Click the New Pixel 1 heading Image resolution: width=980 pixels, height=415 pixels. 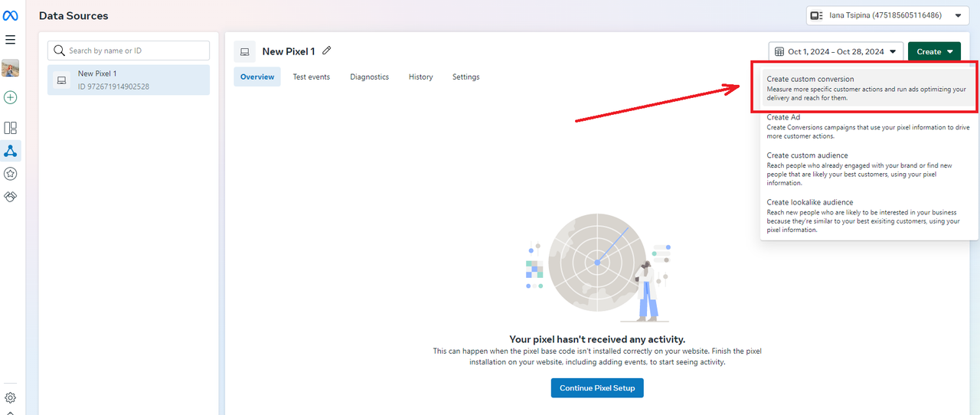click(289, 51)
